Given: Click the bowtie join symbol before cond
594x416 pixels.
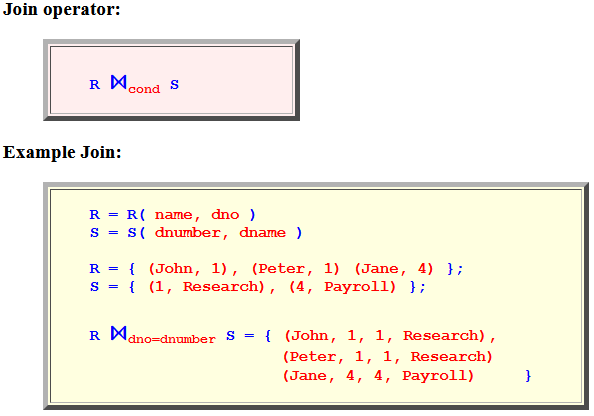Looking at the screenshot, I should 119,82.
